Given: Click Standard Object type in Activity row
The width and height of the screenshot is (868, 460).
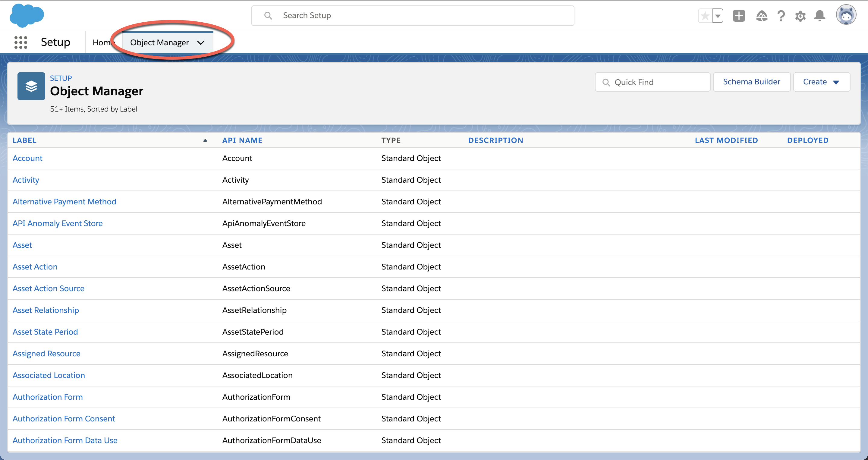Looking at the screenshot, I should [x=411, y=180].
